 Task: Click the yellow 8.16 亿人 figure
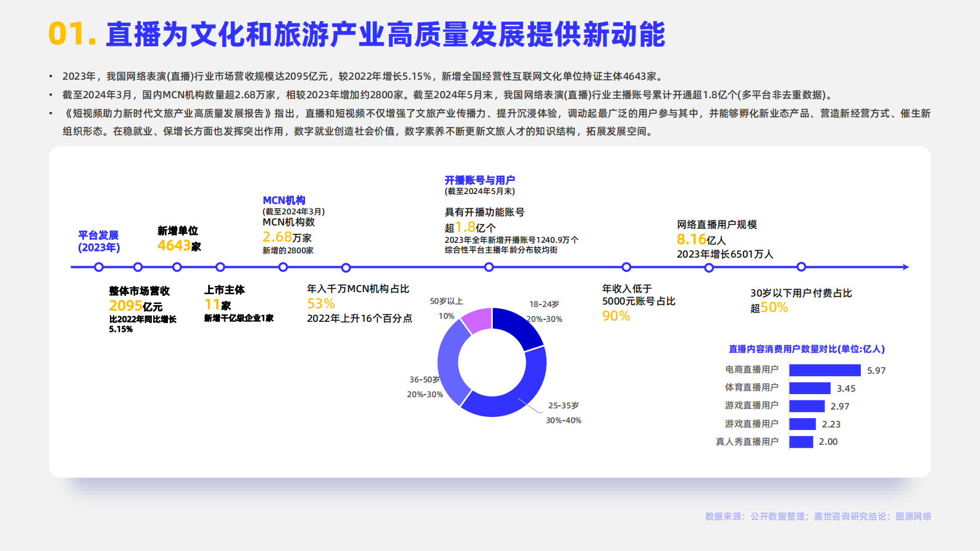click(x=701, y=240)
